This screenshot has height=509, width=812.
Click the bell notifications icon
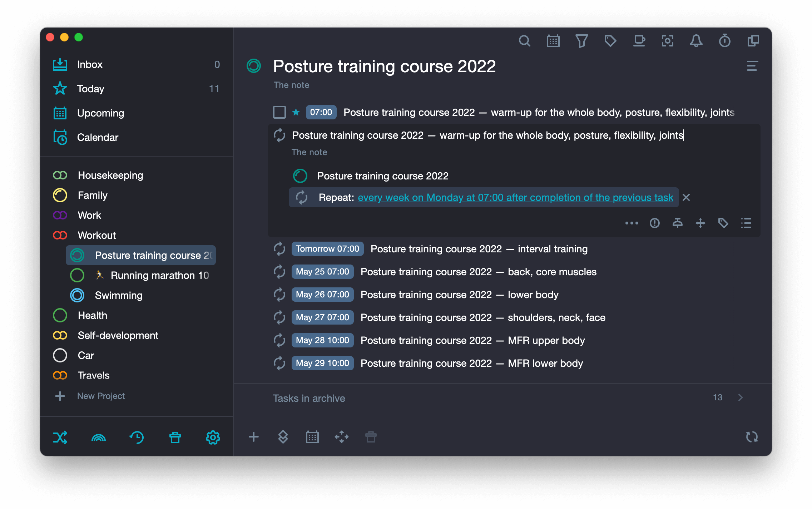[x=696, y=41]
